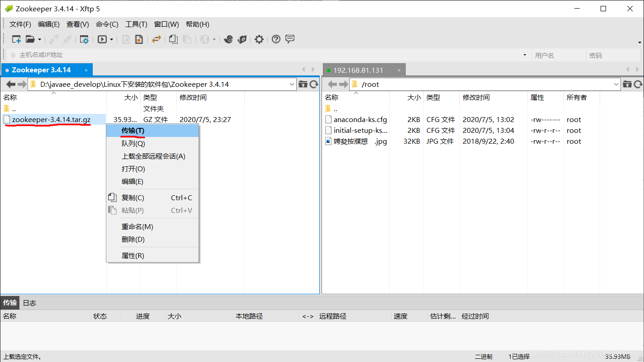Choose 传输(T) from the context menu
Viewport: 644px width, 362px height.
click(152, 131)
